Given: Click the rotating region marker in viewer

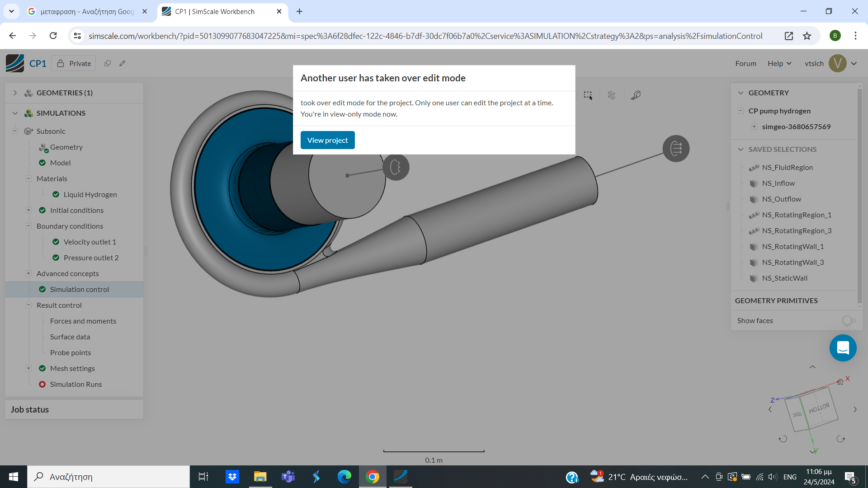Looking at the screenshot, I should 396,167.
